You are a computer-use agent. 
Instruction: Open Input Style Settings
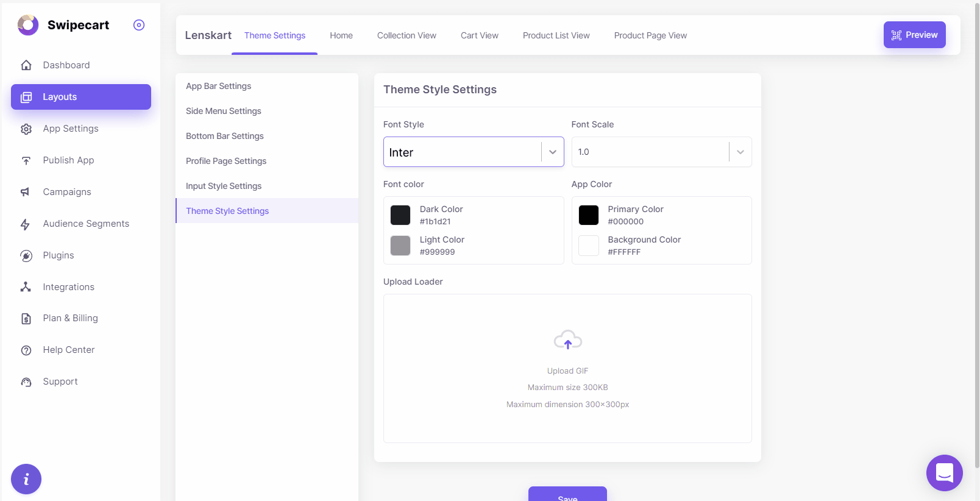[267, 186]
